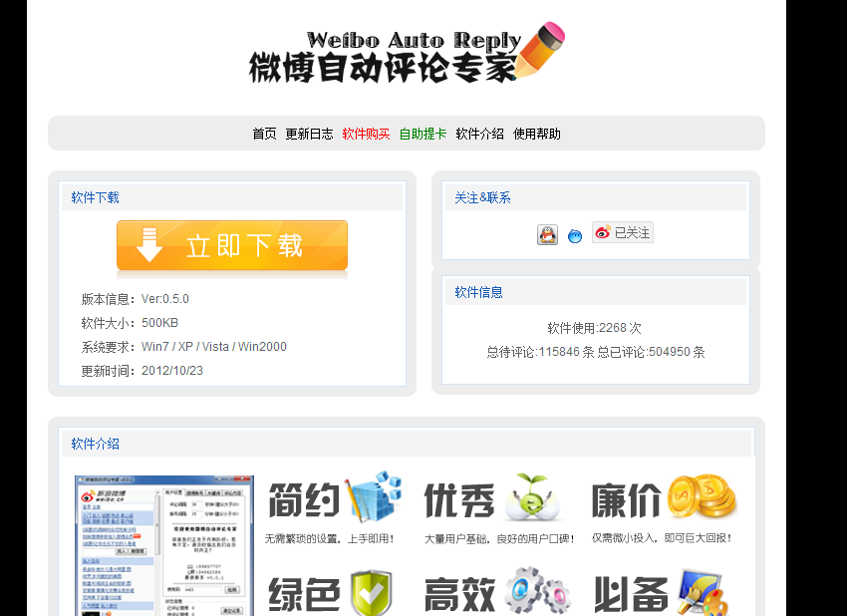
Task: Click the 软件信息 section heading
Action: tap(478, 292)
